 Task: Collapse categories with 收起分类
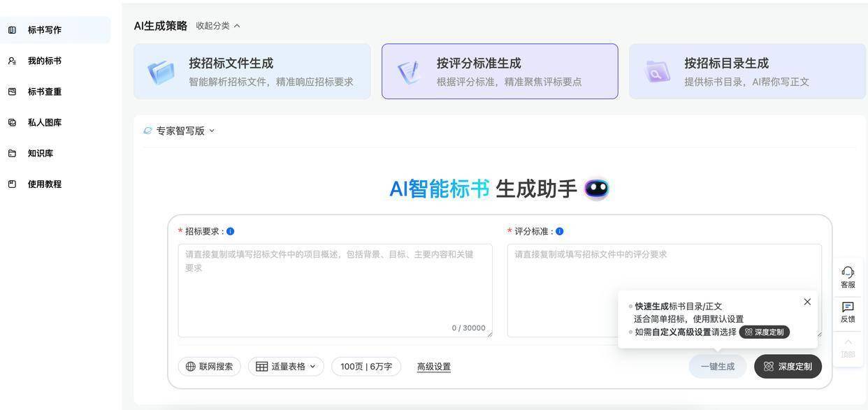pos(217,26)
